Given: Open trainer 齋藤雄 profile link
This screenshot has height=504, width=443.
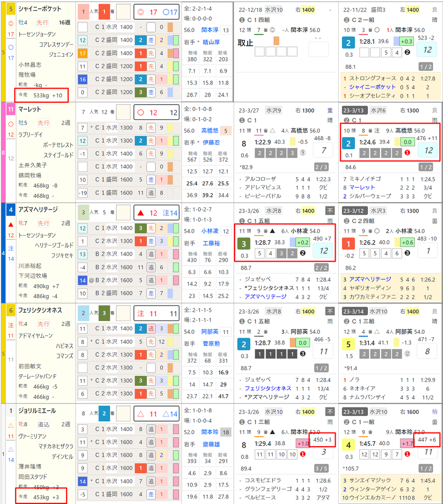Looking at the screenshot, I should pos(211,444).
